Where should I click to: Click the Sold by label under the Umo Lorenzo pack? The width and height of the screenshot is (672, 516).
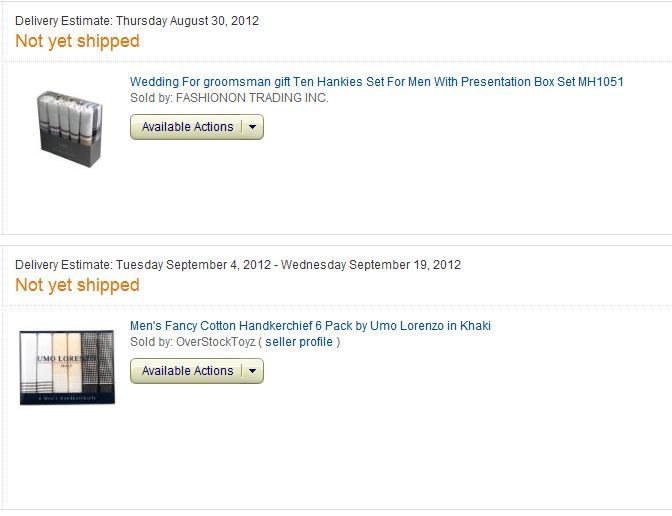(150, 342)
